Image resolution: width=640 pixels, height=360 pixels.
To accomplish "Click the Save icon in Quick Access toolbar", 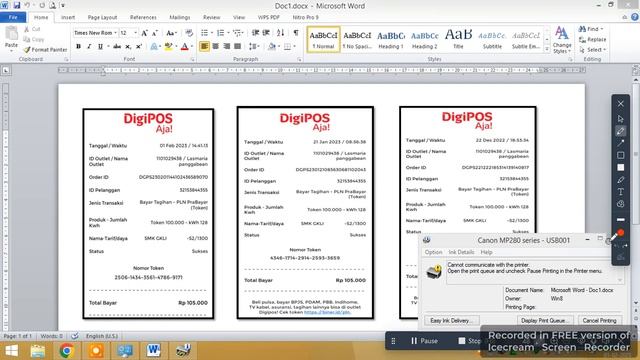I will tap(17, 5).
